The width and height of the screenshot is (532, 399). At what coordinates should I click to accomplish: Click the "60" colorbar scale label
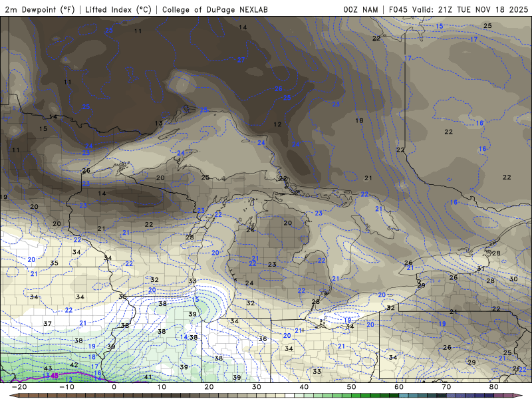pos(399,387)
